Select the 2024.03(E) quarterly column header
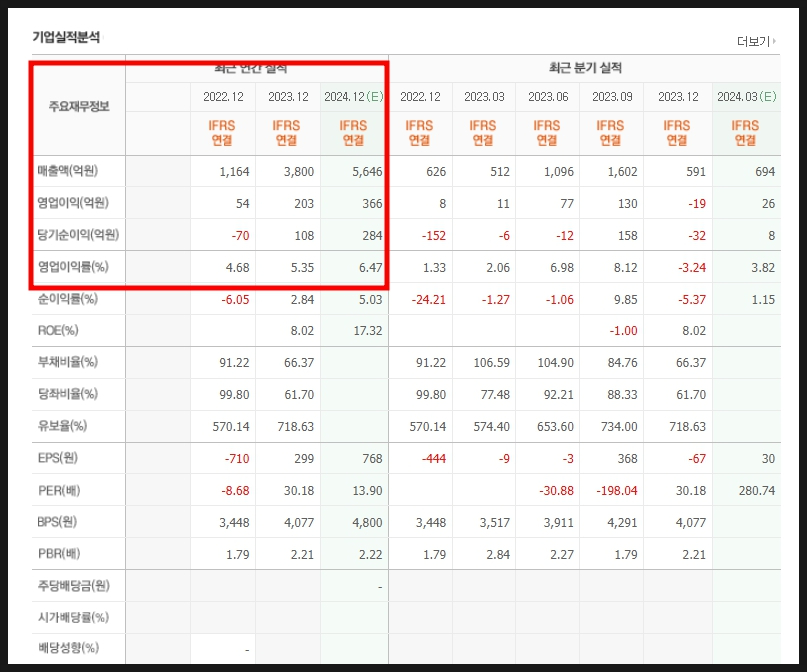This screenshot has height=672, width=807. [746, 97]
